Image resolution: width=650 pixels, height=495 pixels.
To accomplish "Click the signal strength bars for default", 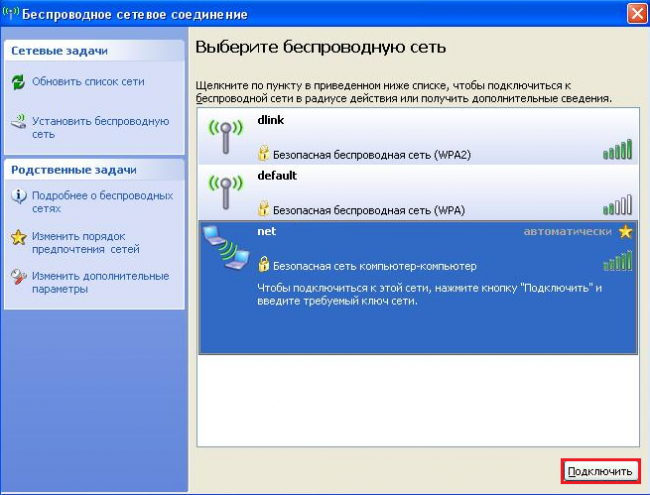I will tap(617, 206).
